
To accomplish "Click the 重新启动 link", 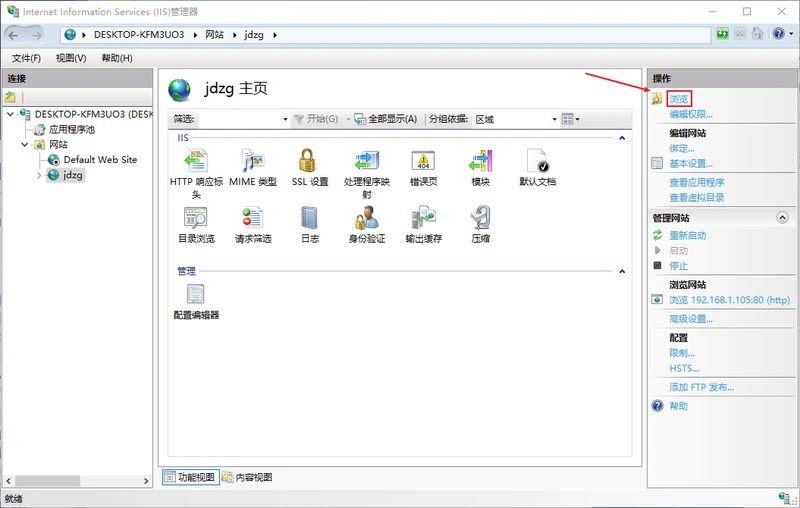I will coord(688,236).
